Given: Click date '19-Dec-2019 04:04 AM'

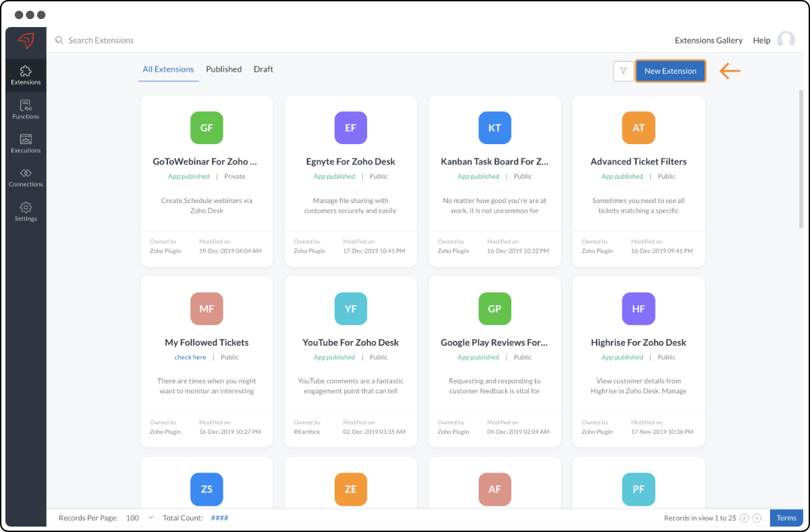Looking at the screenshot, I should click(230, 251).
